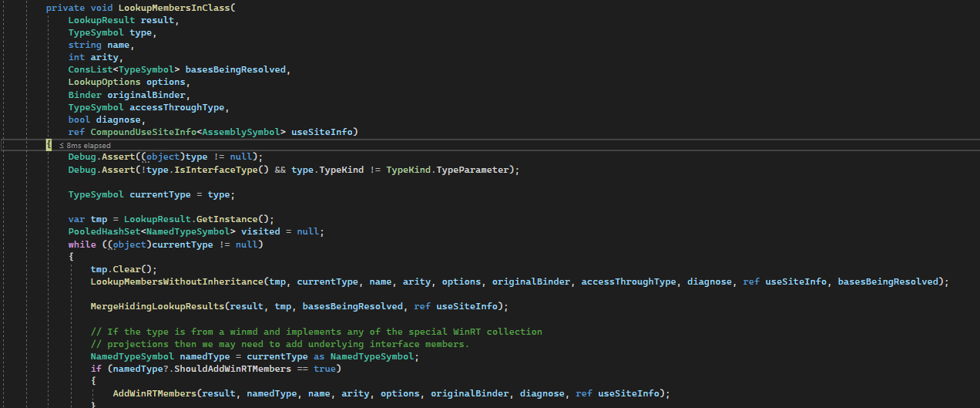
Task: Click CompoundUseSiteInfo<AssemblySymbol> in the parameter list
Action: coord(188,132)
